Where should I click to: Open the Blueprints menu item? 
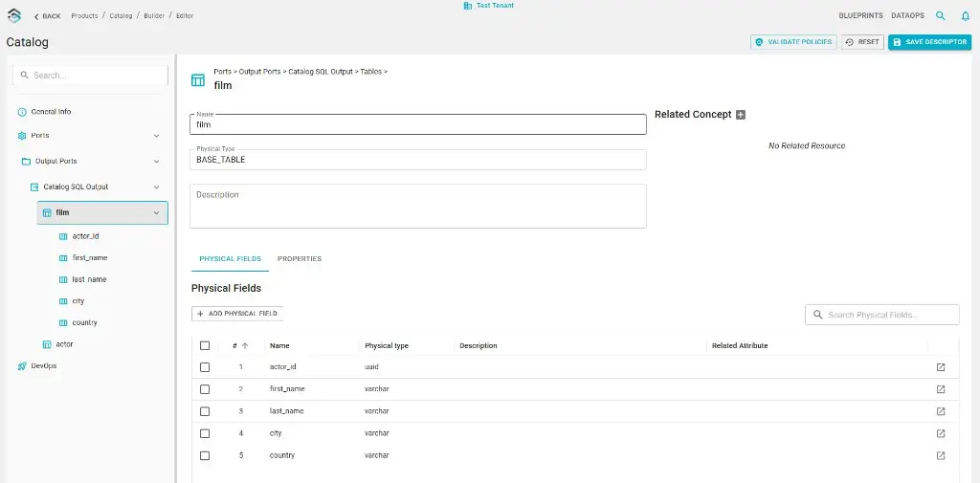pyautogui.click(x=860, y=15)
